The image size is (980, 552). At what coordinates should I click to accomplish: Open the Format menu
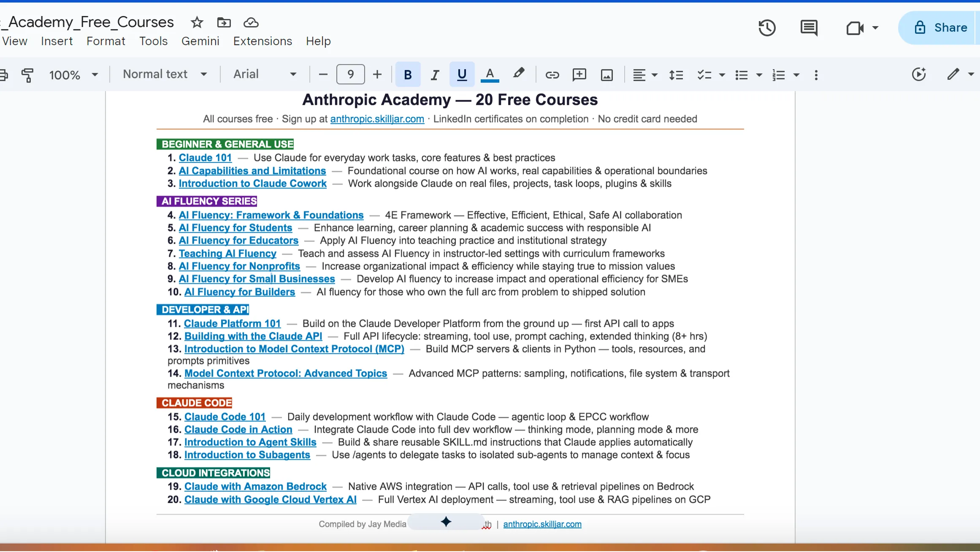coord(106,41)
